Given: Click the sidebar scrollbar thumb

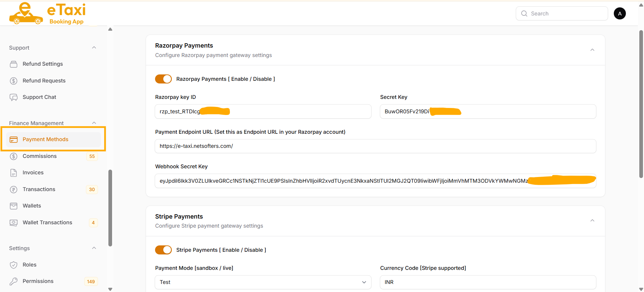Looking at the screenshot, I should tap(110, 208).
